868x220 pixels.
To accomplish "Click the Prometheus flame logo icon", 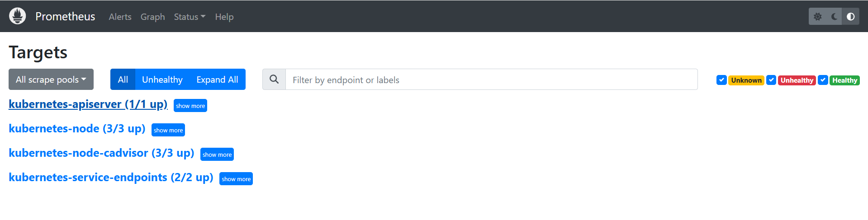I will [18, 16].
